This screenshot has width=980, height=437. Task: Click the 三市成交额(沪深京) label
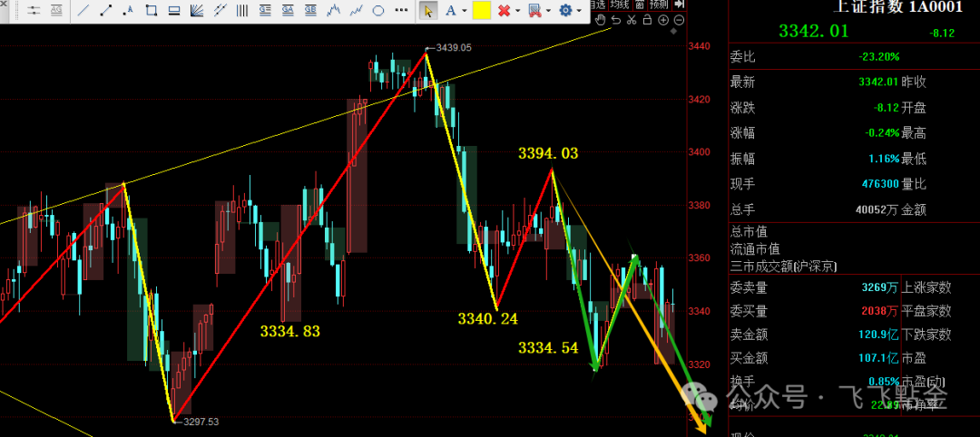click(x=784, y=267)
